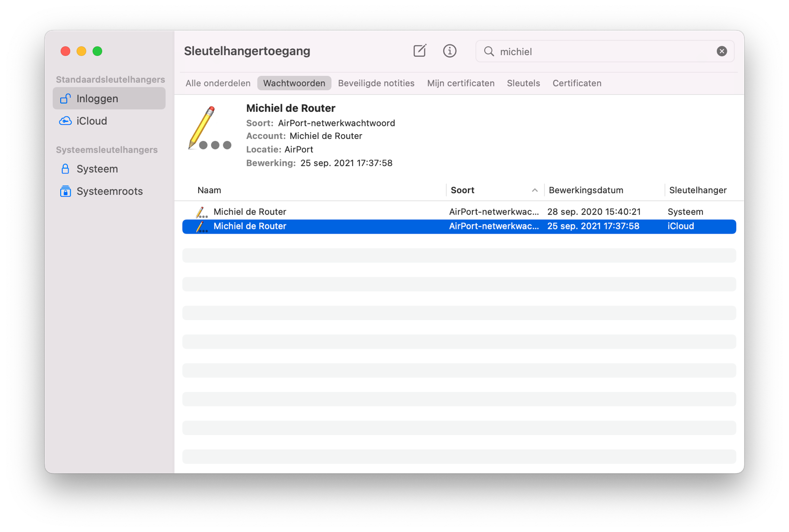Click the Soort: AirPort-netwerkwachtwoord detail
The image size is (789, 532).
coord(321,123)
